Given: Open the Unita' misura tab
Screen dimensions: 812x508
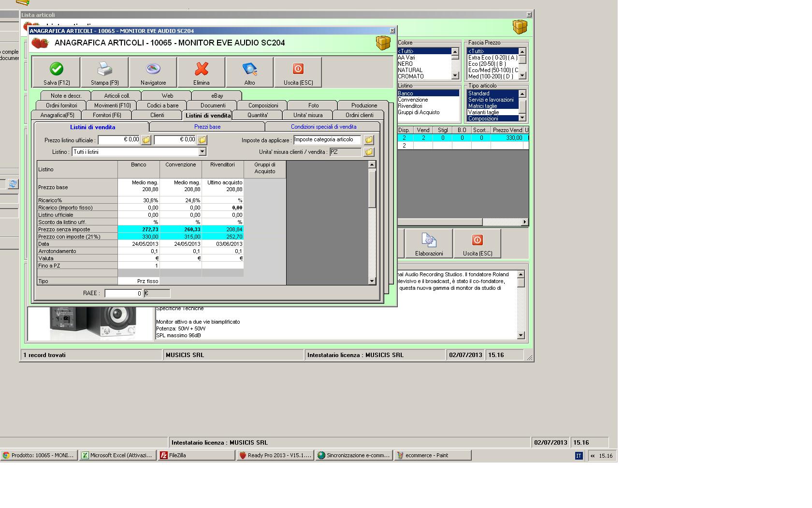Looking at the screenshot, I should 308,115.
